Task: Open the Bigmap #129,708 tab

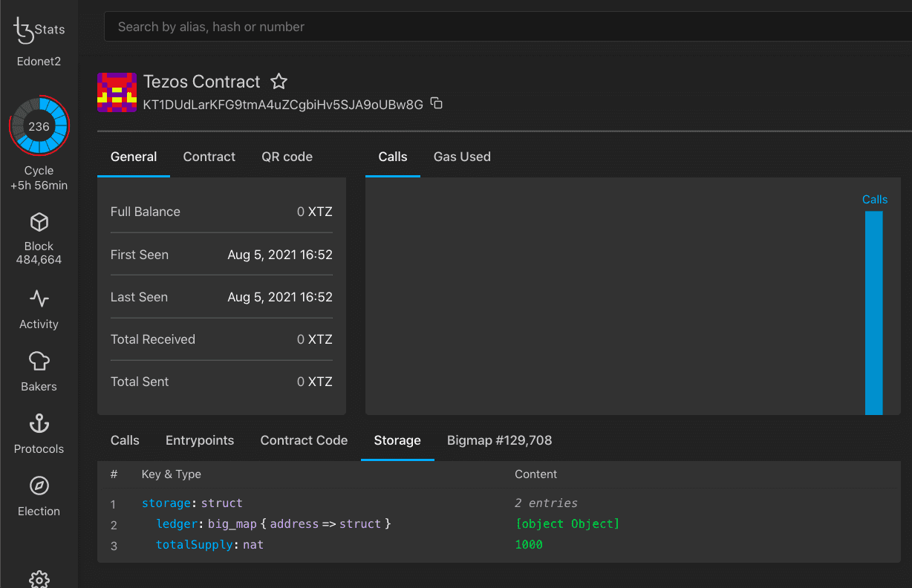Action: click(499, 440)
